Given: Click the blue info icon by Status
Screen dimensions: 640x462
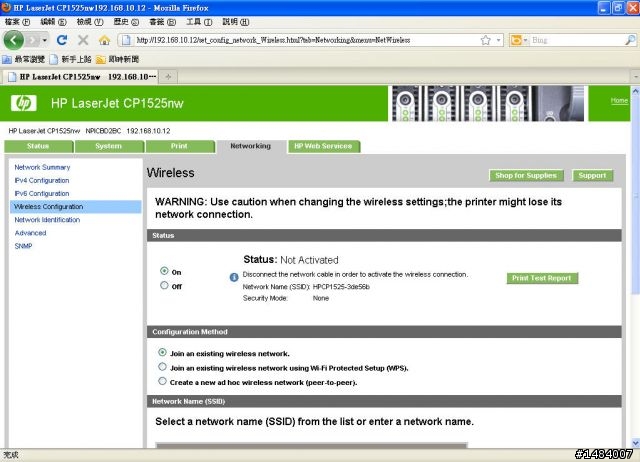Looking at the screenshot, I should pos(233,278).
